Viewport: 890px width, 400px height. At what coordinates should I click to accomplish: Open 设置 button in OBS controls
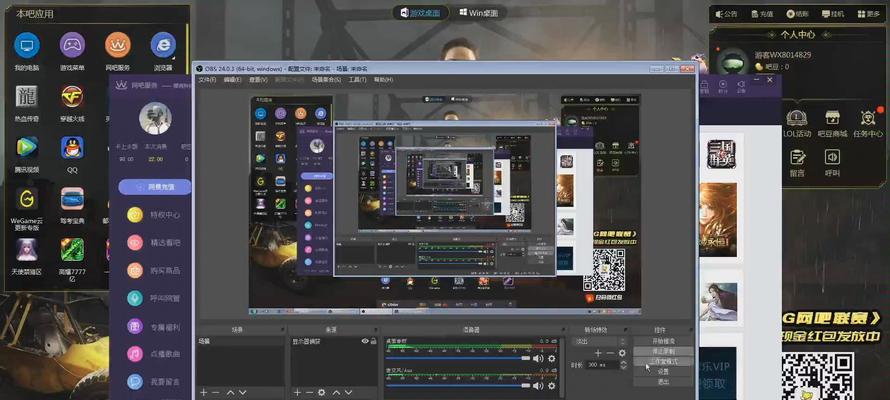coord(663,372)
